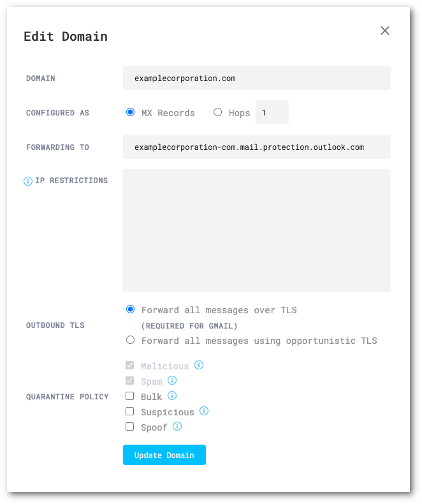Image resolution: width=422 pixels, height=504 pixels.
Task: Click the Malicious quarantine checkbox
Action: [130, 366]
